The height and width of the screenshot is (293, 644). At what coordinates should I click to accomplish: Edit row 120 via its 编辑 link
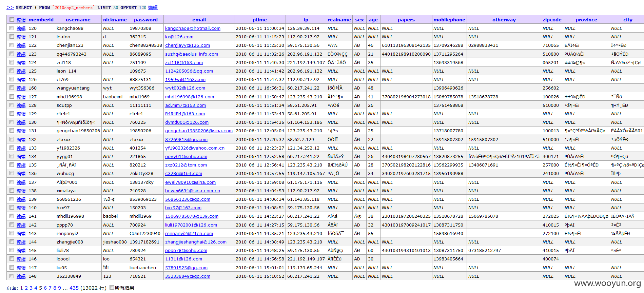[21, 28]
